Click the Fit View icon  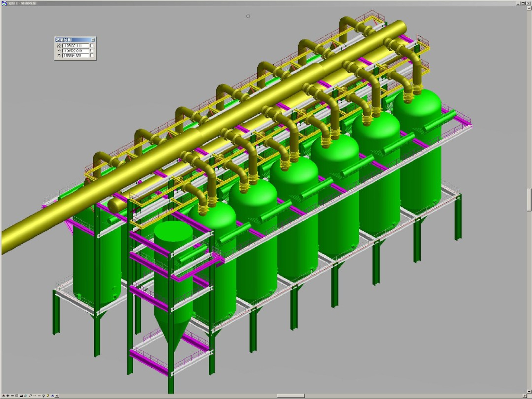[x=21, y=395]
